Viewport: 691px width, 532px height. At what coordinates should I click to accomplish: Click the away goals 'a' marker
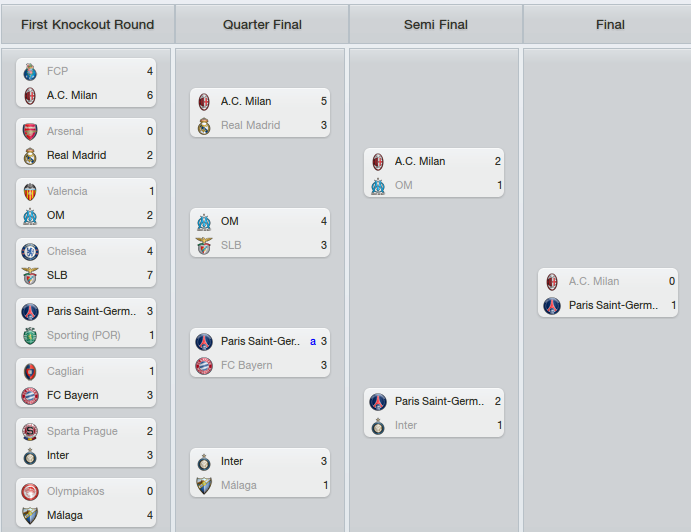tap(313, 342)
